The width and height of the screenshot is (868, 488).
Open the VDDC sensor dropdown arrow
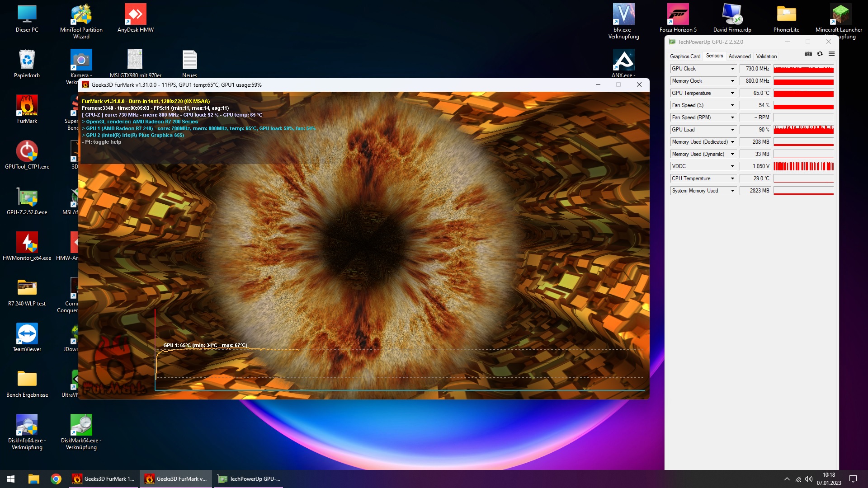pos(732,166)
